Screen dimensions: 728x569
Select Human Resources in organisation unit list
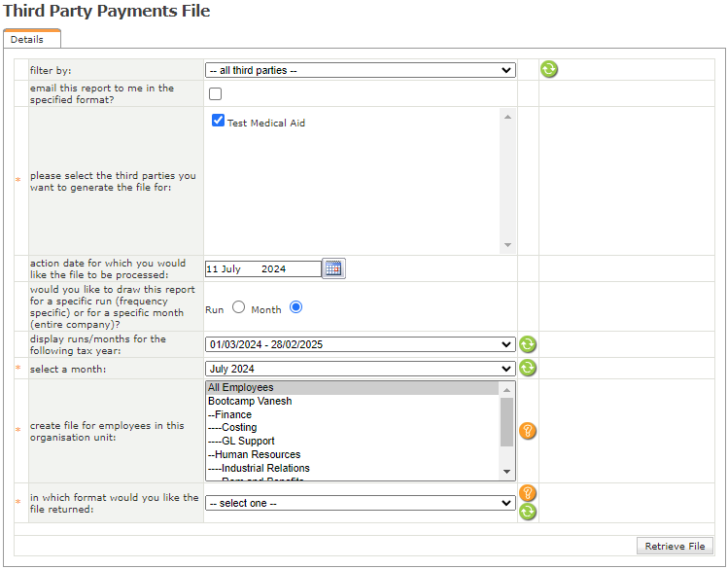pyautogui.click(x=255, y=454)
